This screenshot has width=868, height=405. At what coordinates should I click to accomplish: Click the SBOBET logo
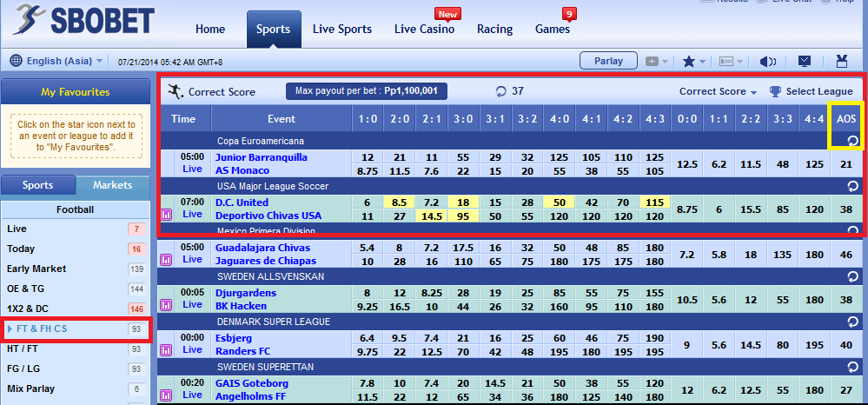[x=83, y=21]
